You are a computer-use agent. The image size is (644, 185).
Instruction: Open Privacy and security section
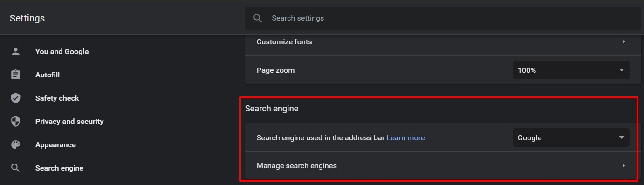(x=69, y=121)
